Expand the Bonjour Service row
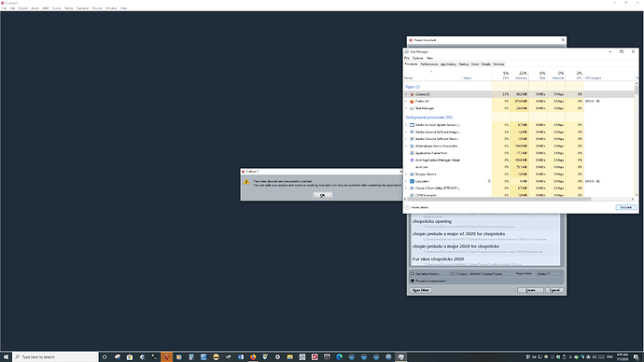Screen dimensions: 644x362 tap(406, 174)
